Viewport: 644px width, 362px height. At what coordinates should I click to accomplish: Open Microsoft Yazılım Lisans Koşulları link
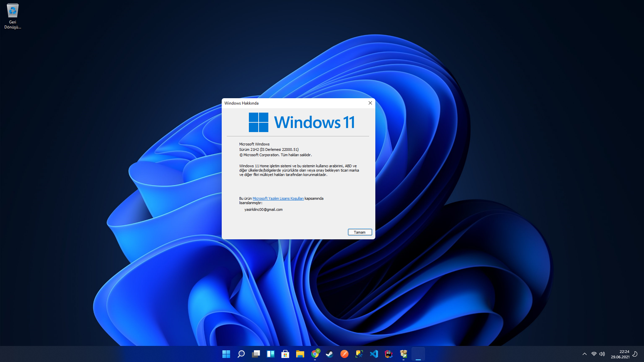coord(278,198)
